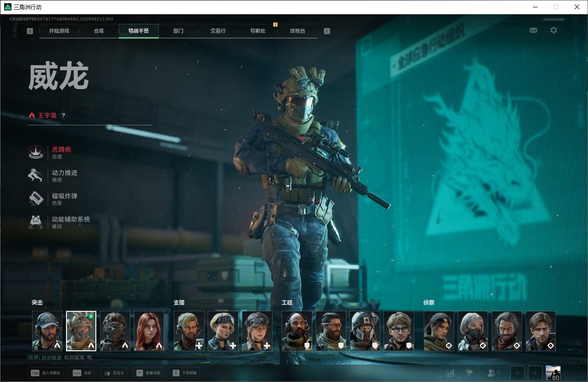The image size is (588, 382).
Task: Select the helmeted 威龙 operator portrait
Action: coord(81,331)
